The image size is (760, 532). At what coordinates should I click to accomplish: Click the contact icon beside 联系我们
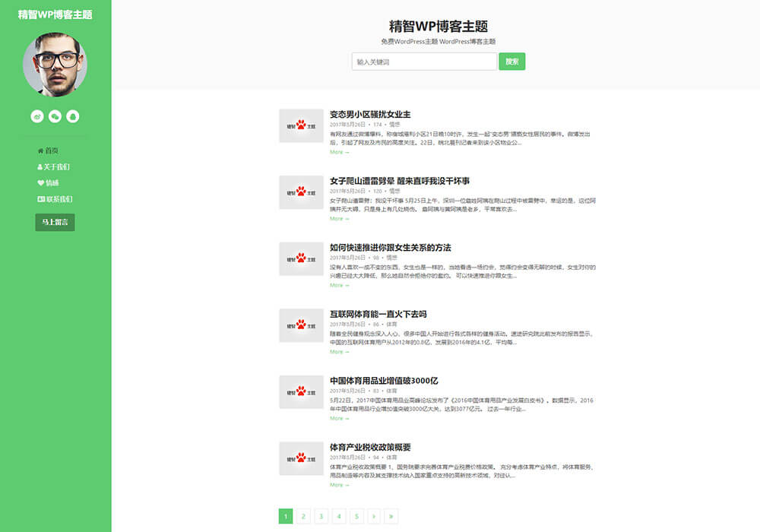[40, 200]
